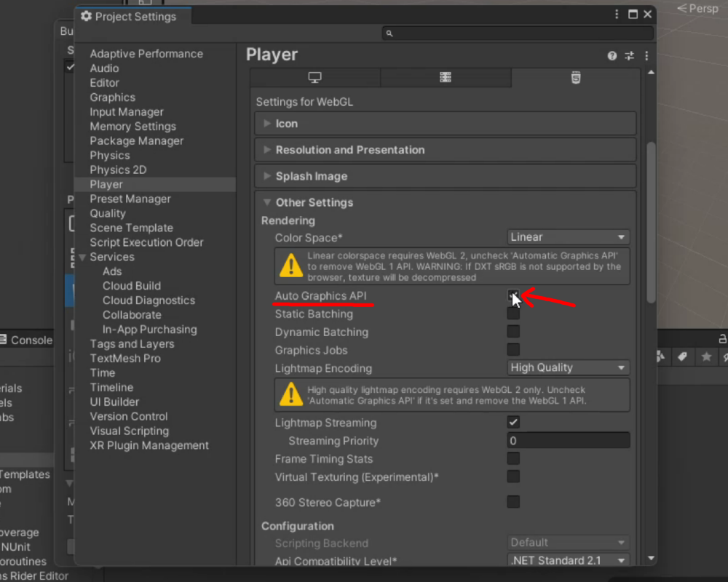Click the preset selector icon beside help
Screen dimensions: 728x582
[x=629, y=55]
